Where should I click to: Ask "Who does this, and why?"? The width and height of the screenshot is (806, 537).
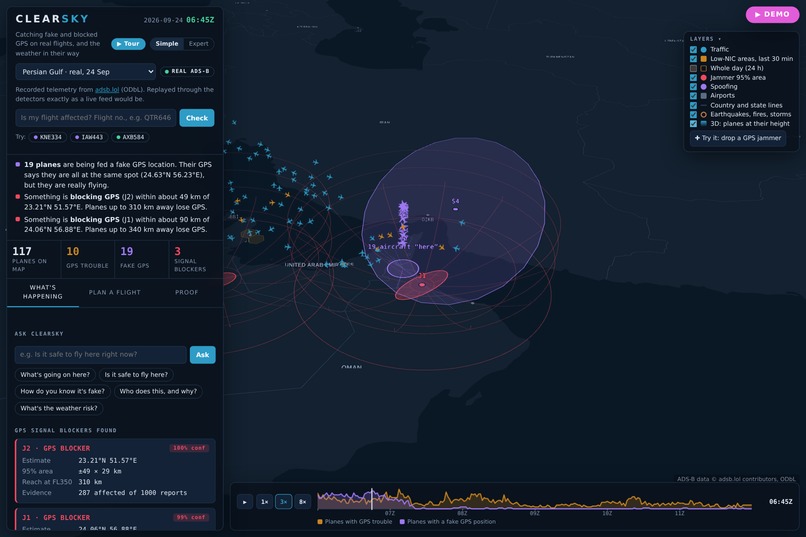pyautogui.click(x=158, y=391)
